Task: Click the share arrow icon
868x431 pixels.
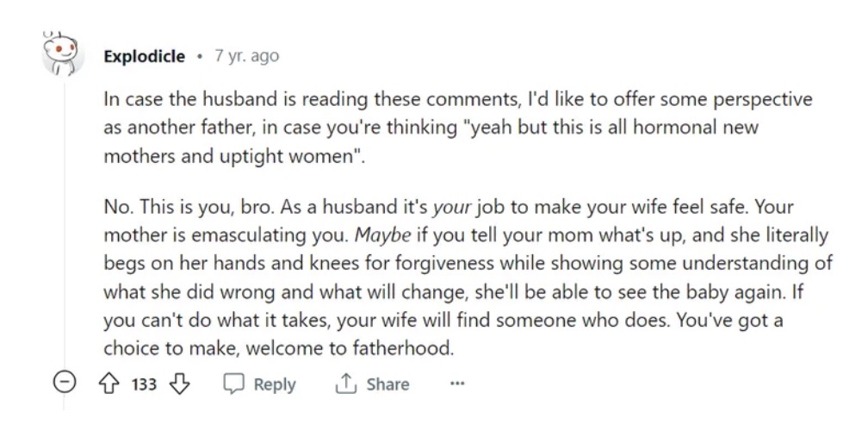Action: click(344, 384)
